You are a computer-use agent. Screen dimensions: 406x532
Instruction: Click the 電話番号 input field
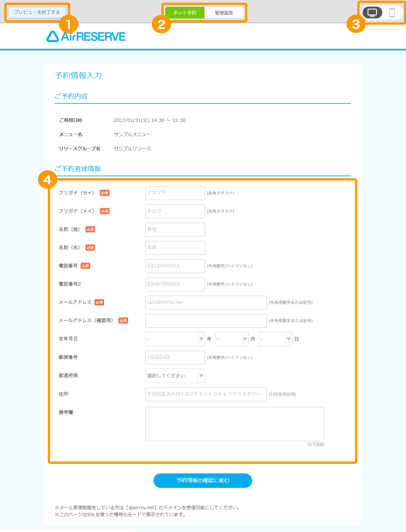tap(175, 266)
